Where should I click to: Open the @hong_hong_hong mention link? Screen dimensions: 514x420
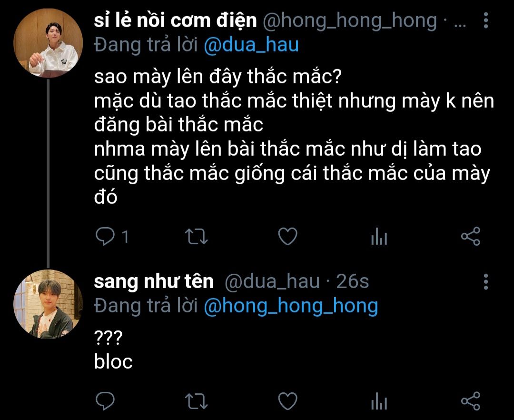[290, 306]
